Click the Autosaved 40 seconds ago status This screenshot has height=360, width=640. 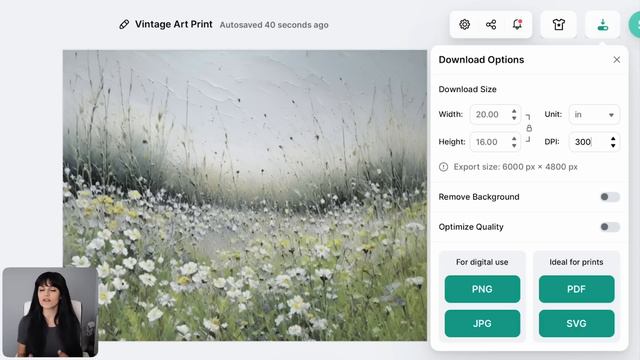click(x=274, y=25)
